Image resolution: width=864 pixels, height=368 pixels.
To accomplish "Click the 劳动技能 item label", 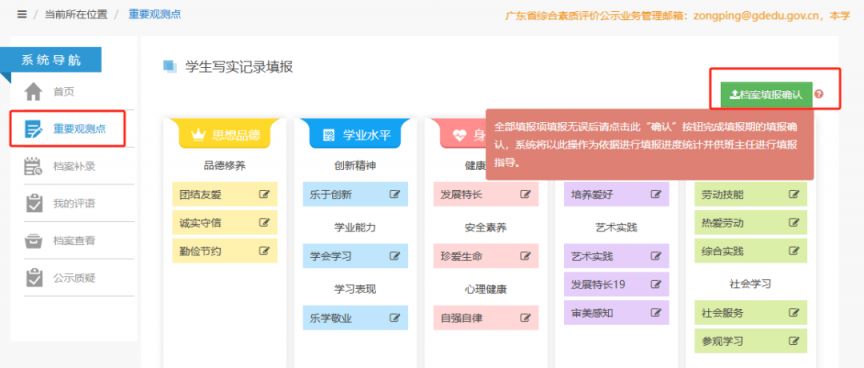I will coord(722,194).
